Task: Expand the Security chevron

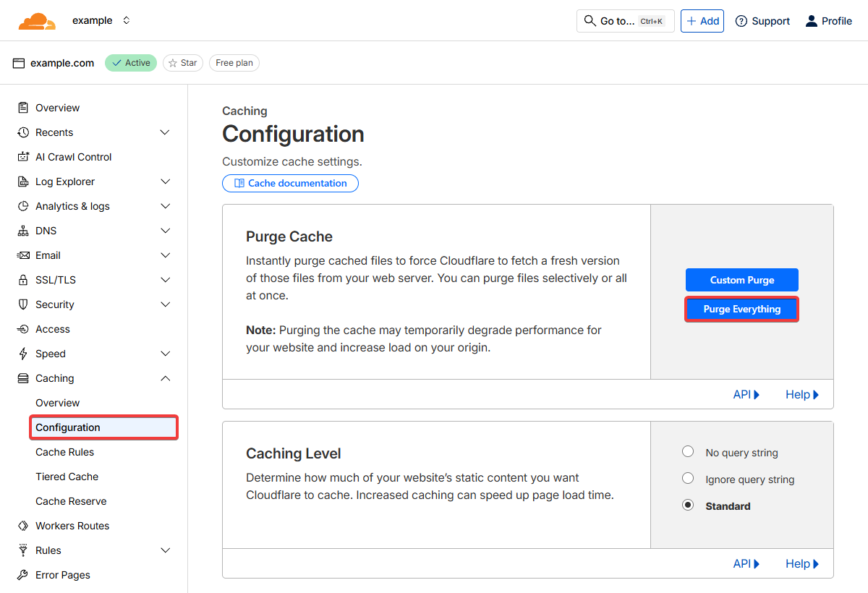Action: click(165, 304)
